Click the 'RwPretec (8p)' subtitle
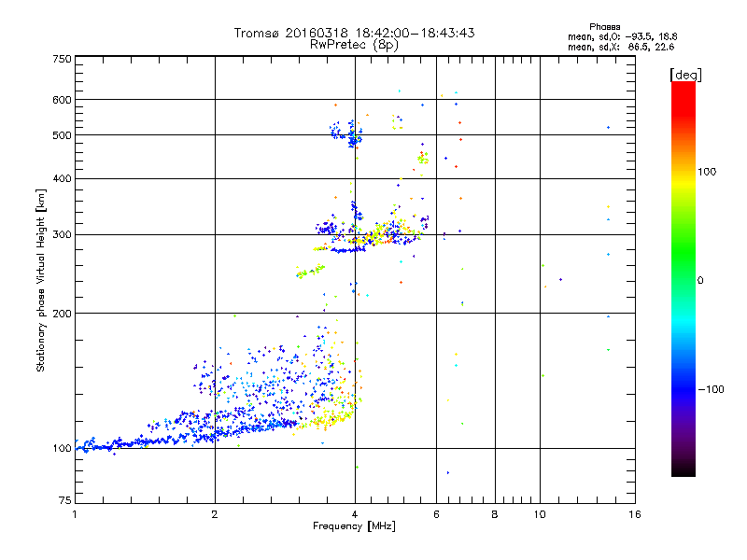The height and width of the screenshot is (560, 747). click(x=354, y=45)
